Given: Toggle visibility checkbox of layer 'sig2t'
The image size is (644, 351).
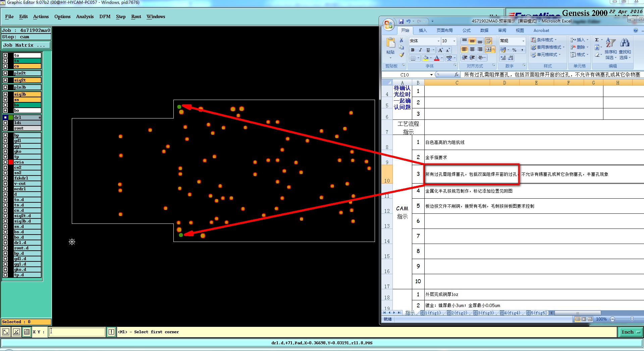Looking at the screenshot, I should [x=5, y=80].
